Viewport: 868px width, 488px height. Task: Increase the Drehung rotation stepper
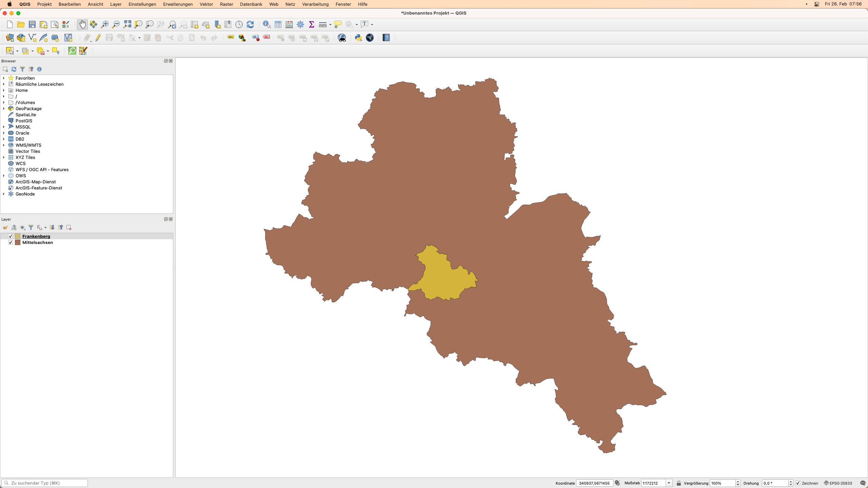791,482
